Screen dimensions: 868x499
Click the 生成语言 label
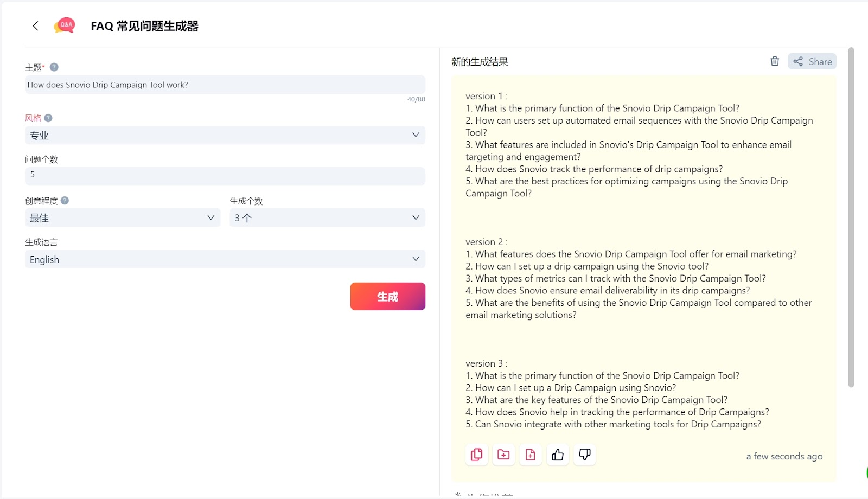41,242
